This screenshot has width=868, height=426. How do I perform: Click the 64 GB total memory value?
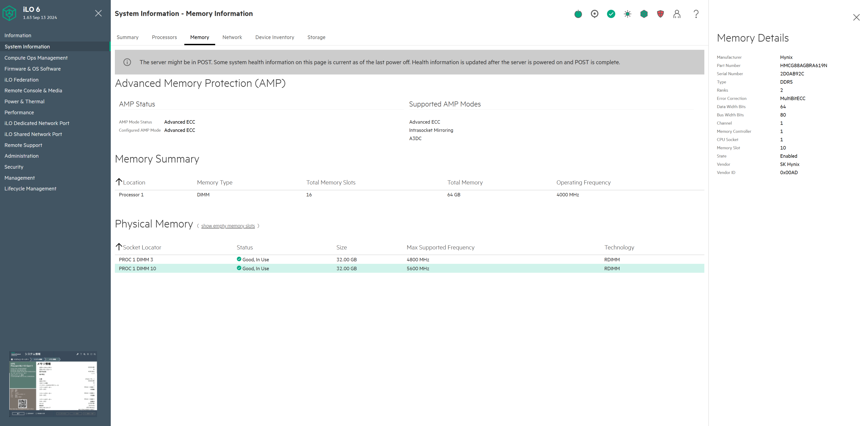pos(454,195)
